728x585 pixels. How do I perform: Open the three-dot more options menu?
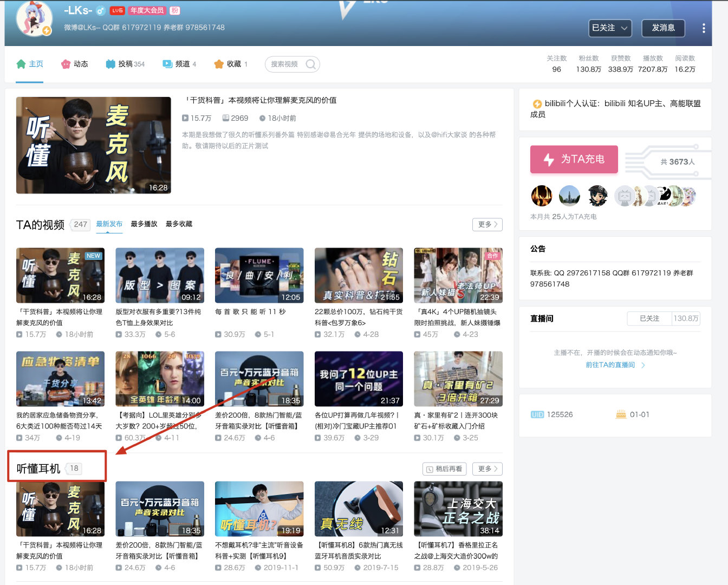(x=703, y=28)
